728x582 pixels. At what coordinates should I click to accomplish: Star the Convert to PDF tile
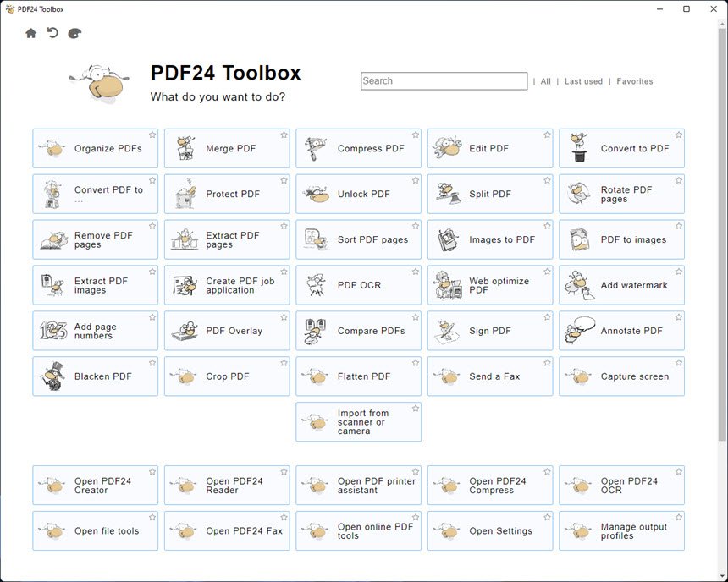coord(679,135)
